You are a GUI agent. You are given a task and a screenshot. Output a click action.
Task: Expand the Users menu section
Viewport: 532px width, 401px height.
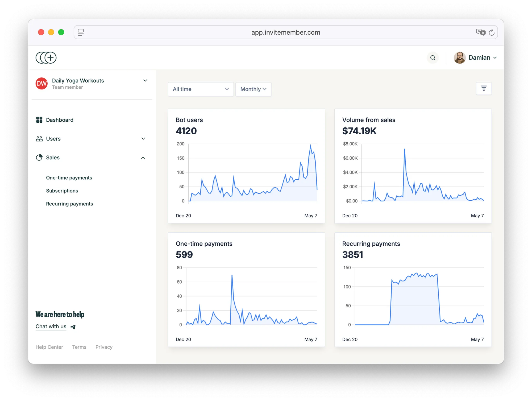[143, 139]
